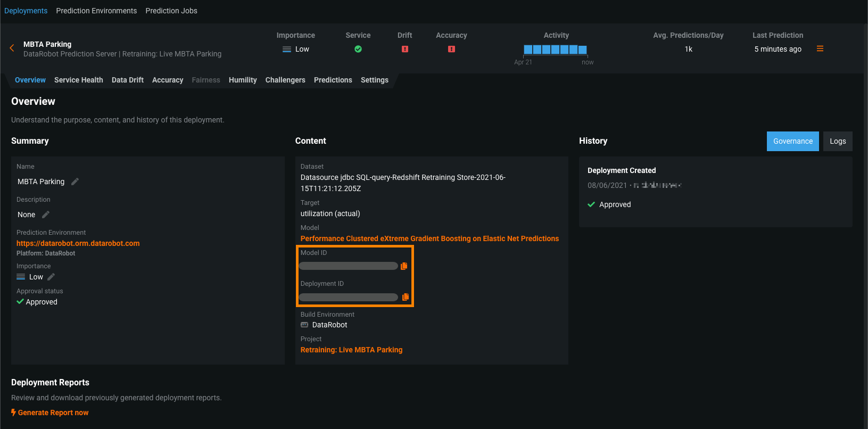
Task: Open the Retraining: Live MBTA Parking project
Action: [x=351, y=350]
